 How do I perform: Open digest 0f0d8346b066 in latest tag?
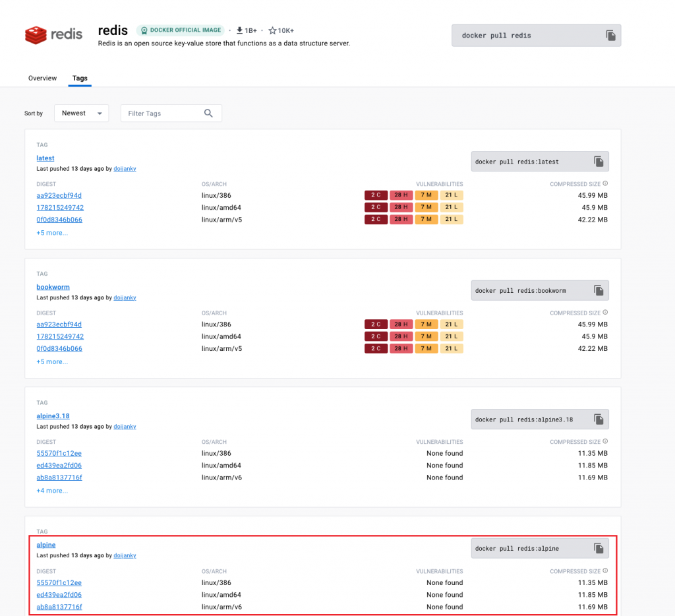point(59,219)
